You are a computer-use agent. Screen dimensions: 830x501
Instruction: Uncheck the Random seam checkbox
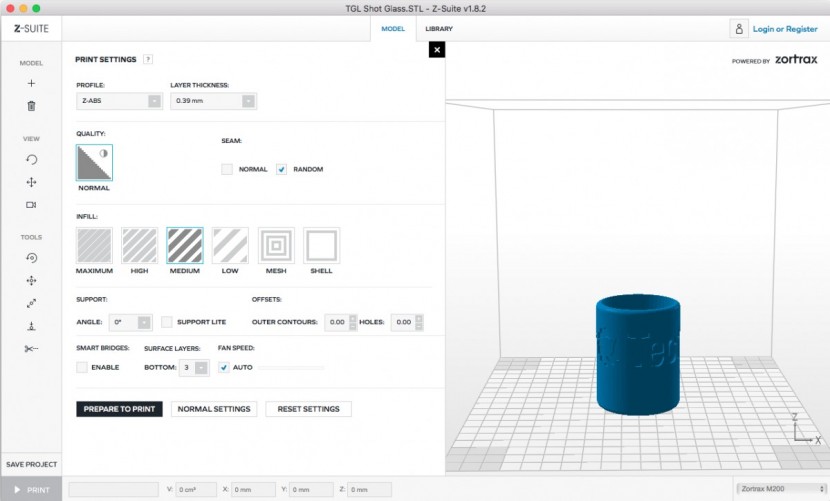click(282, 169)
